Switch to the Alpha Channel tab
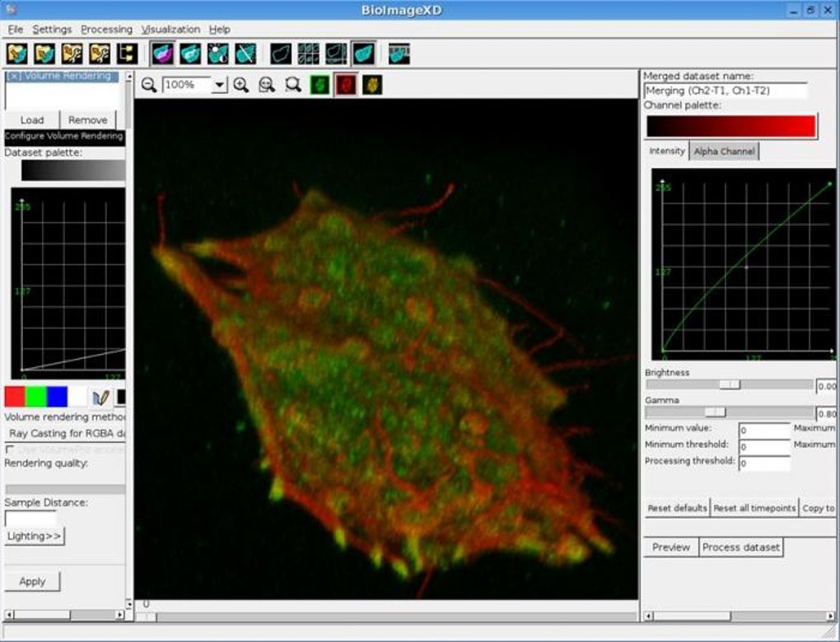840x642 pixels. pos(724,151)
